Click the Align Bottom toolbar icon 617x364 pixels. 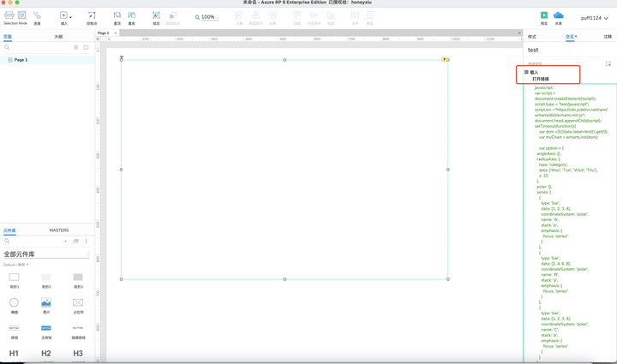point(331,15)
